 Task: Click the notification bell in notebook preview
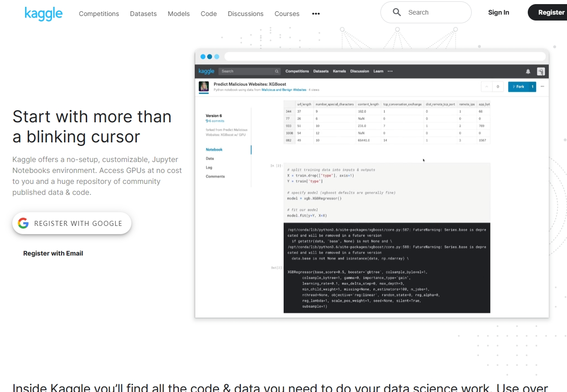528,71
